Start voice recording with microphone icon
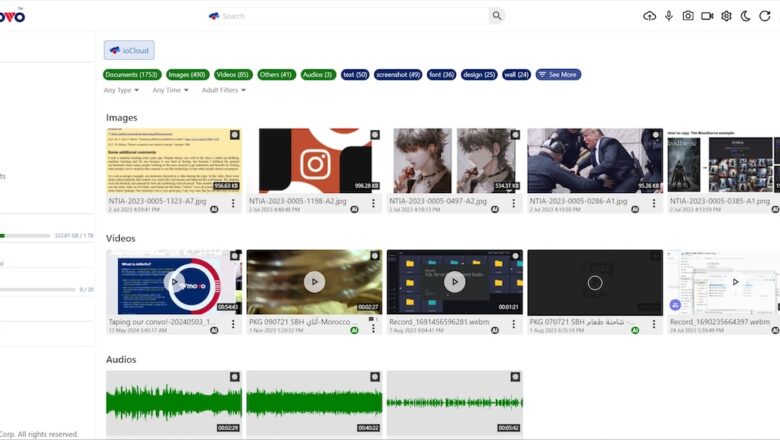The width and height of the screenshot is (780, 440). [x=669, y=16]
